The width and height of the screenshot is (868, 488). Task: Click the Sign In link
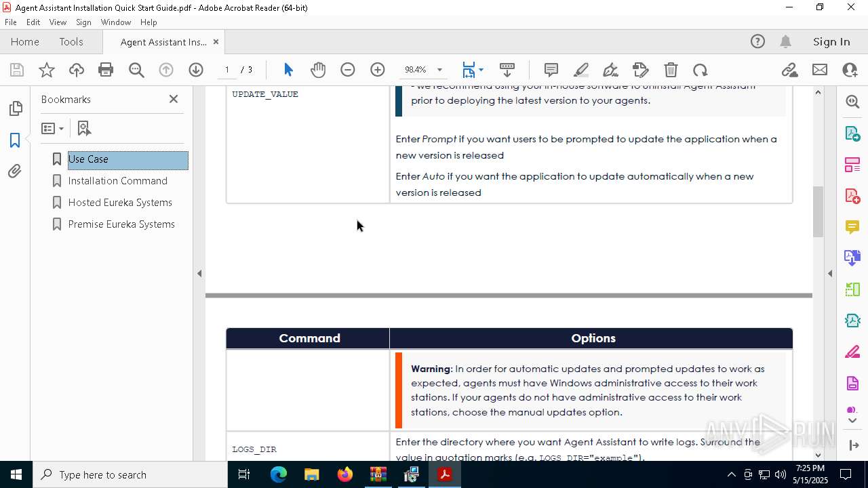point(831,42)
